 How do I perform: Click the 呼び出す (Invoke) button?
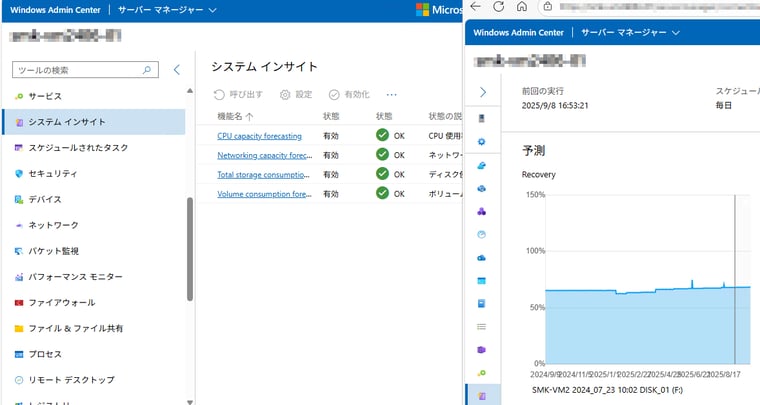(x=239, y=94)
